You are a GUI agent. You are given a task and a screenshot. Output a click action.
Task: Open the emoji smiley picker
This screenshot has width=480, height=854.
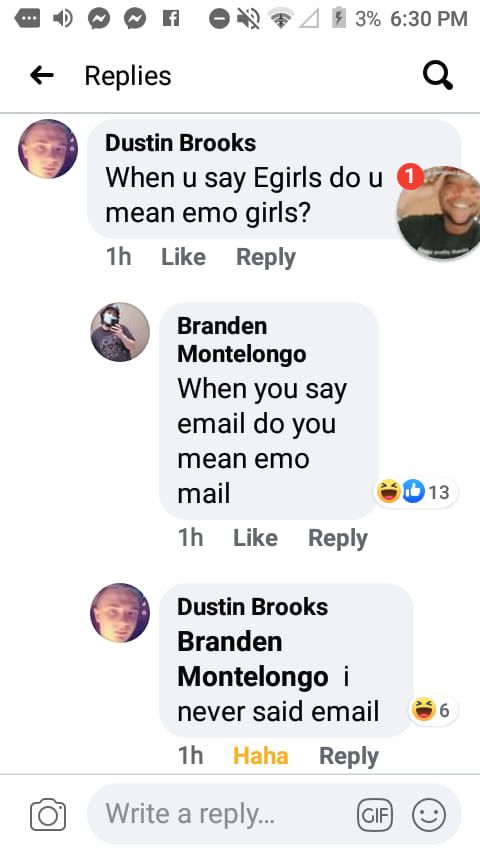tap(429, 815)
